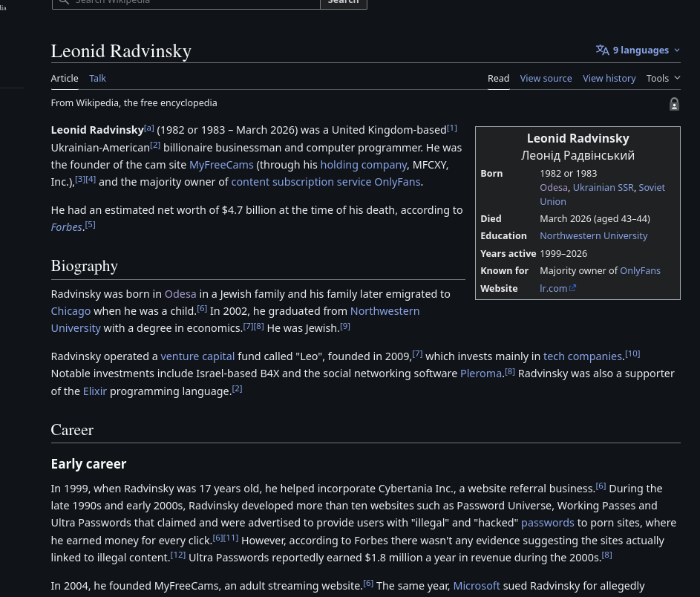Open the Elixir programming language link

[94, 391]
